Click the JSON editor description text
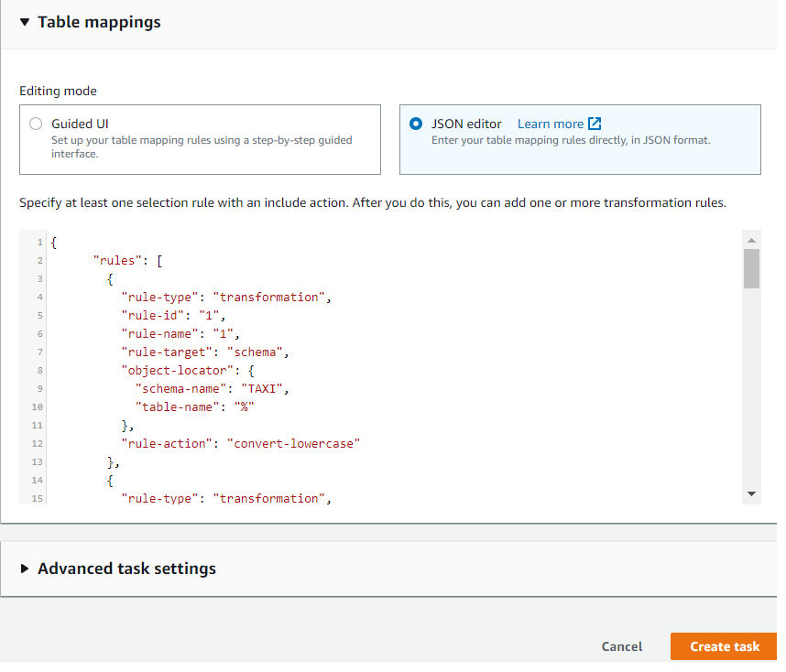786x672 pixels. tap(571, 140)
